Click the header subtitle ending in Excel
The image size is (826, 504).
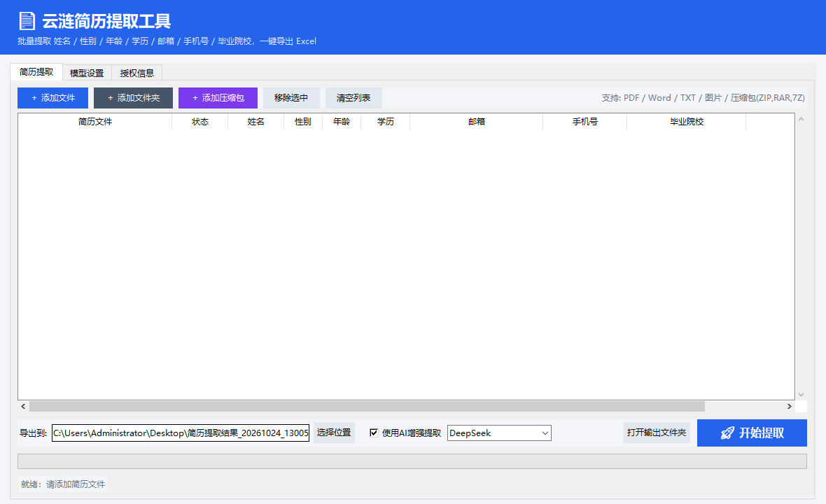pyautogui.click(x=167, y=41)
